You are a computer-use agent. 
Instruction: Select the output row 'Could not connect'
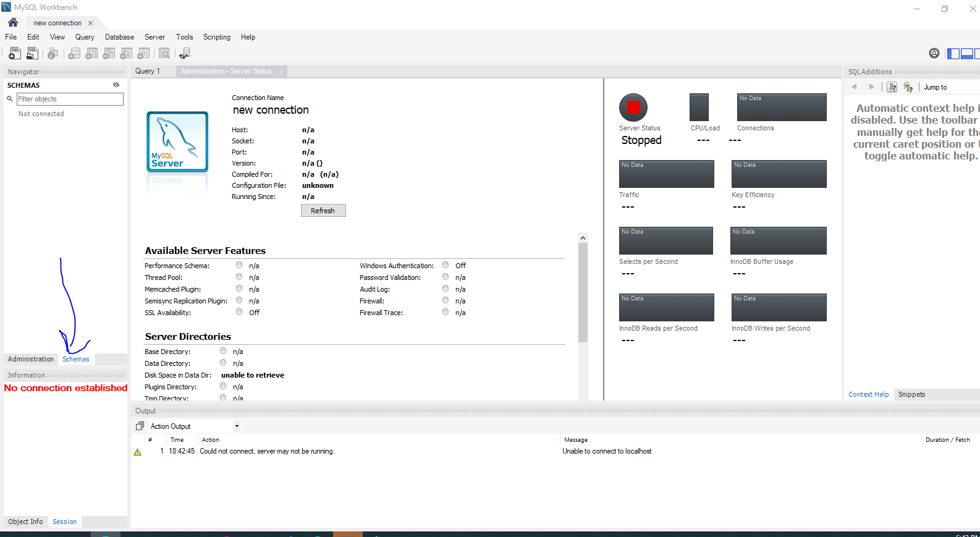pos(554,452)
